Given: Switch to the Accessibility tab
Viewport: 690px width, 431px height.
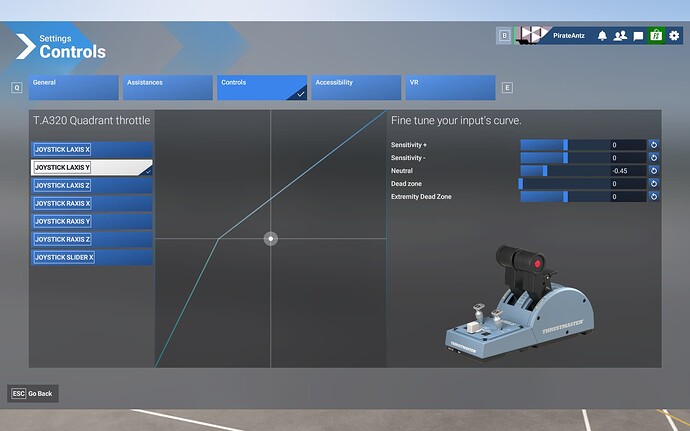Looking at the screenshot, I should [356, 88].
